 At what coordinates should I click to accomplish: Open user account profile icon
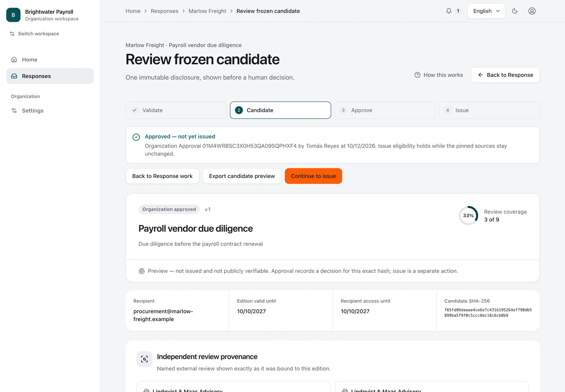[532, 11]
